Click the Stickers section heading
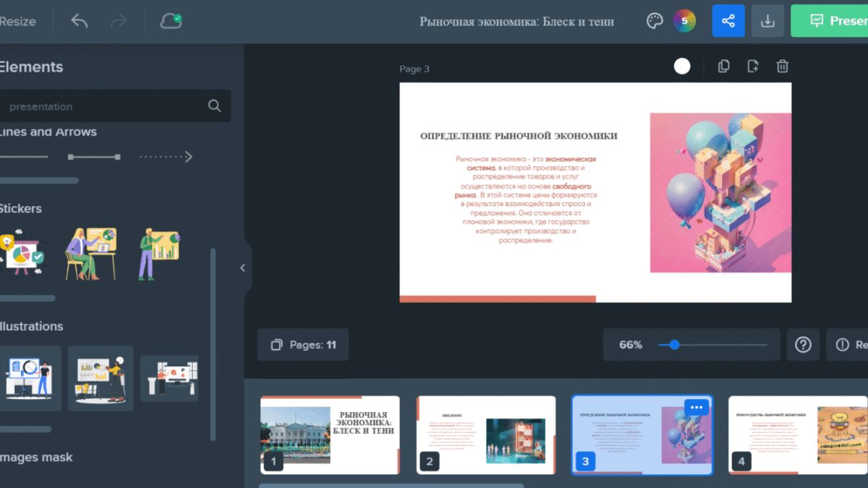 pyautogui.click(x=20, y=208)
